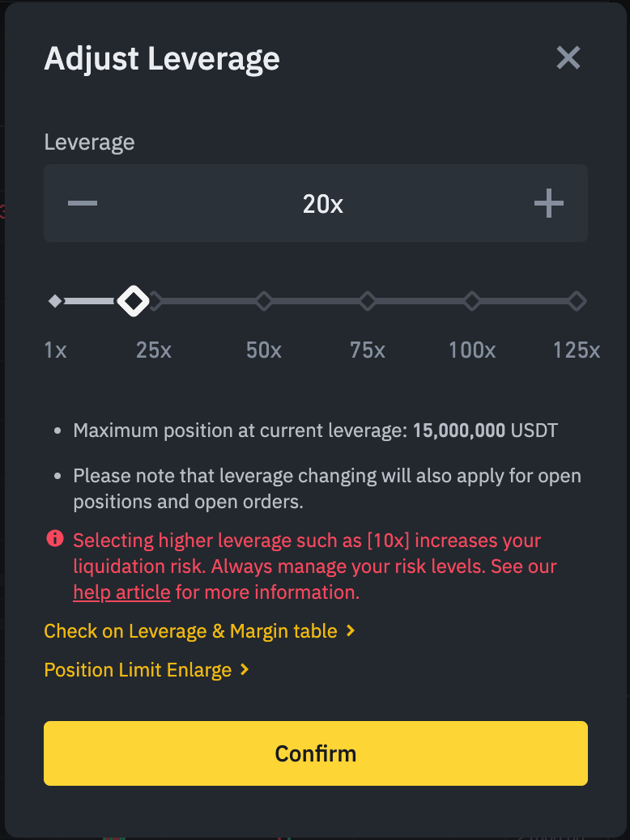
Task: Select the 125x tick on the leverage slider
Action: click(x=577, y=300)
